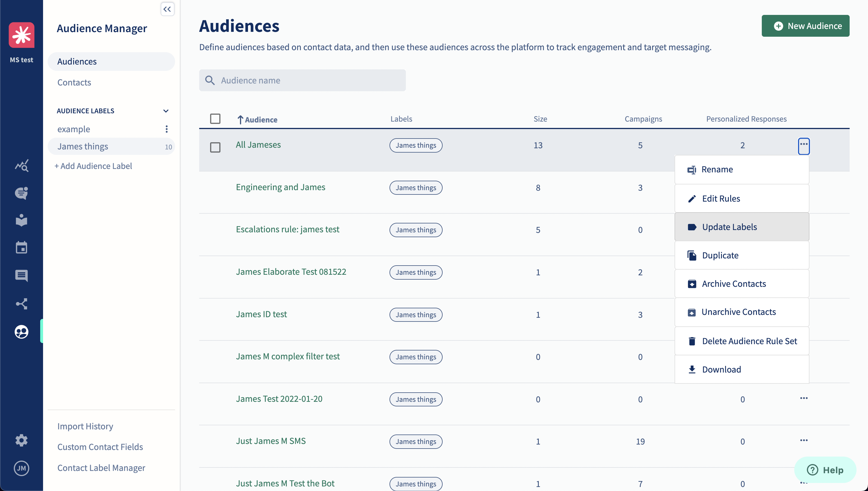Open Import History link
This screenshot has width=868, height=491.
click(x=85, y=426)
